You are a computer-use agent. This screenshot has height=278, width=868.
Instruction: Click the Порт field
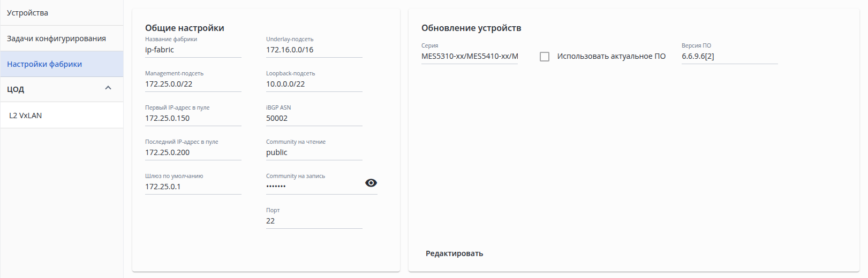tap(314, 221)
